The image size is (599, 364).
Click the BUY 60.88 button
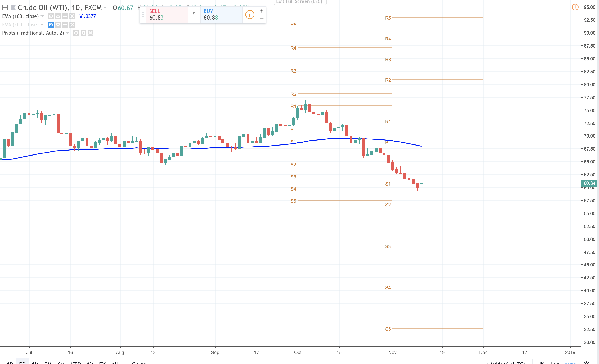221,15
